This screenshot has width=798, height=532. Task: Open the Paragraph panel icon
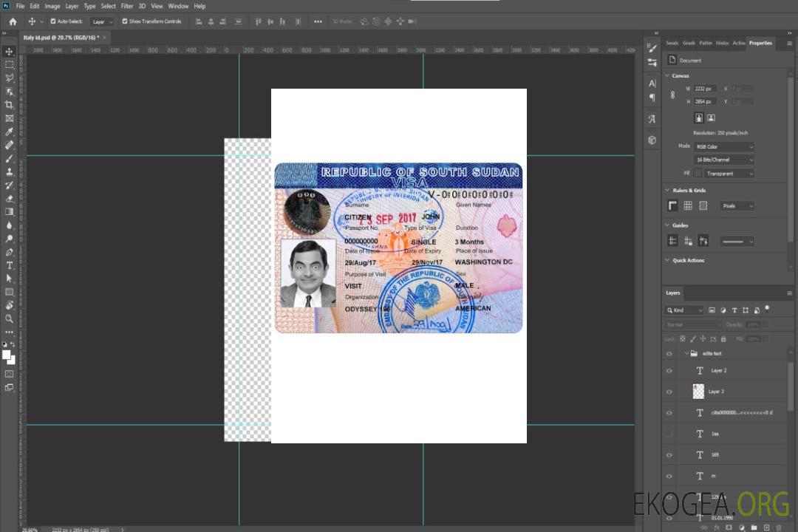(x=652, y=98)
